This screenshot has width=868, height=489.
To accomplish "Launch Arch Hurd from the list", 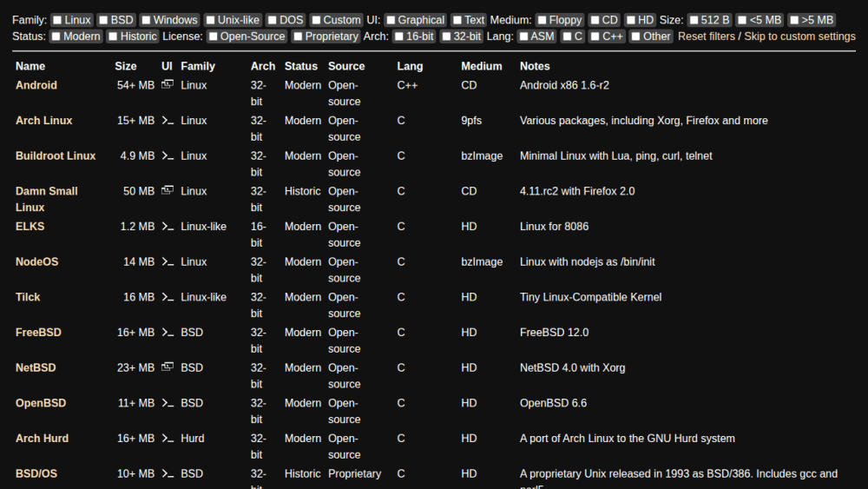I will 42,439.
